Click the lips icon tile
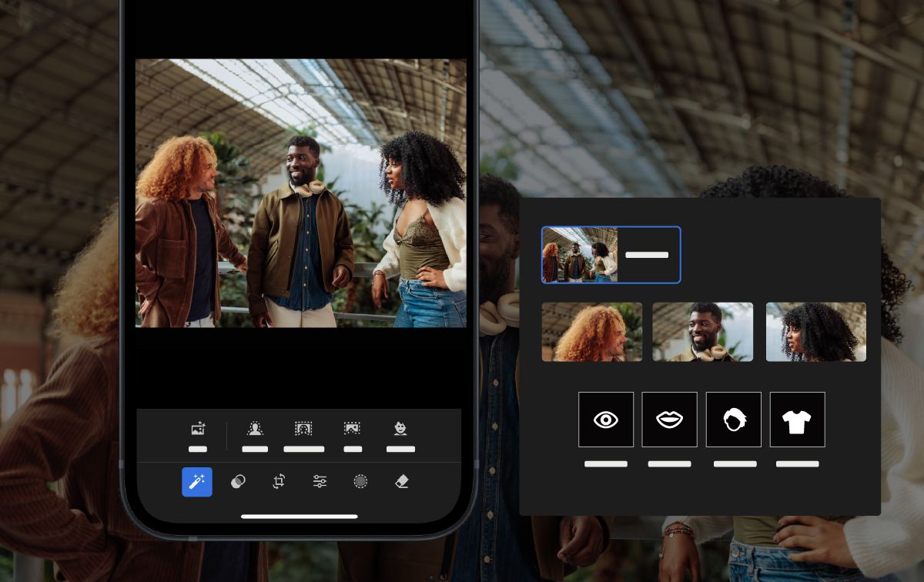Viewport: 924px width, 582px height. (670, 420)
